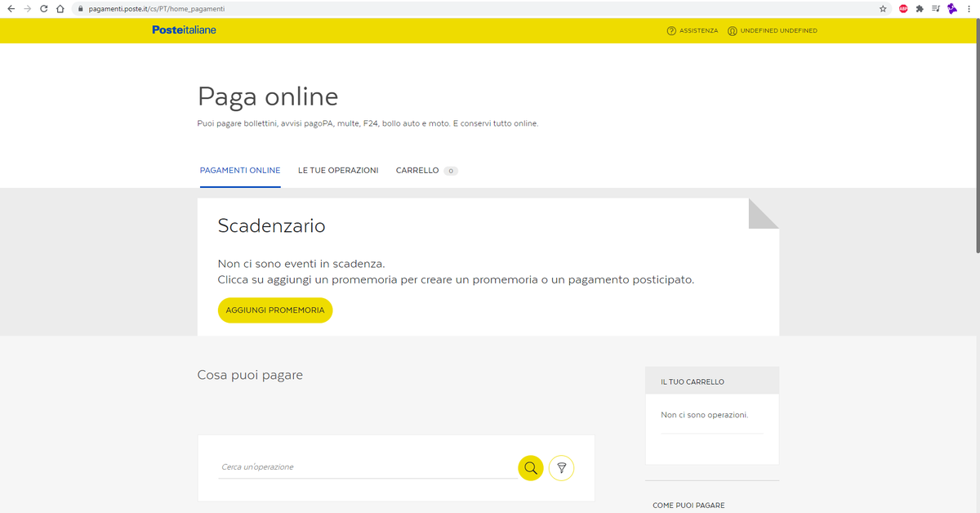980x513 pixels.
Task: Click the browser forward arrow
Action: (x=27, y=9)
